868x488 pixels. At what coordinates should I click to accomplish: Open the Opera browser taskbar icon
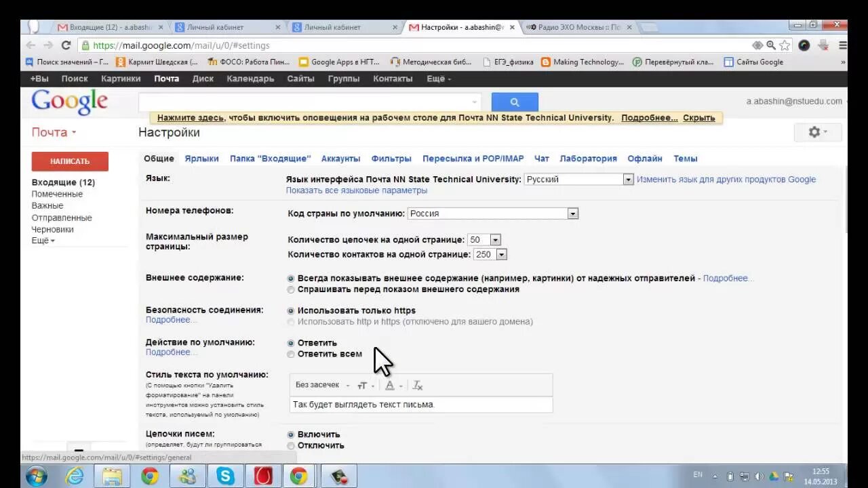(x=262, y=476)
